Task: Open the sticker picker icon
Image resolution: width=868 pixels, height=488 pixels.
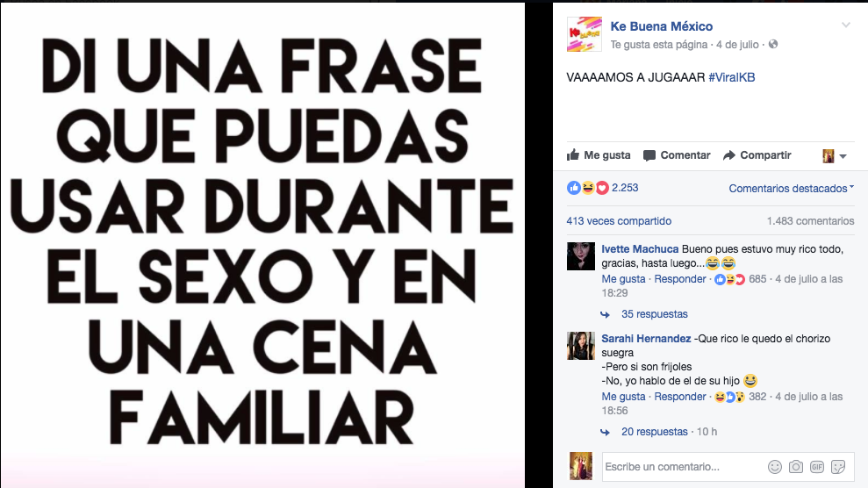Action: 838,467
